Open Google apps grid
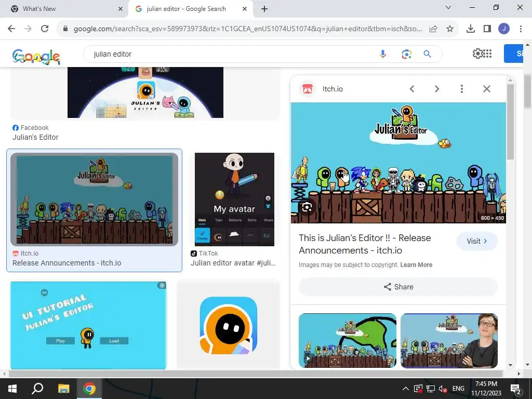The width and height of the screenshot is (532, 399). pos(487,54)
